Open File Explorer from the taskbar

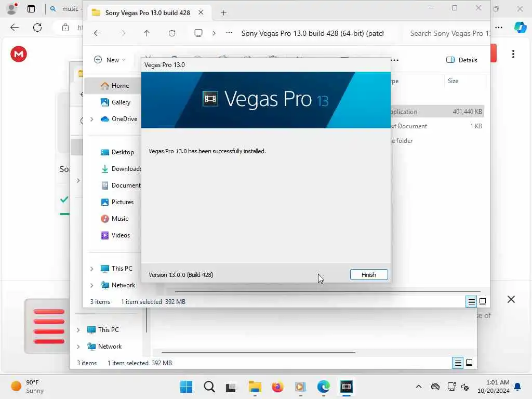[255, 387]
